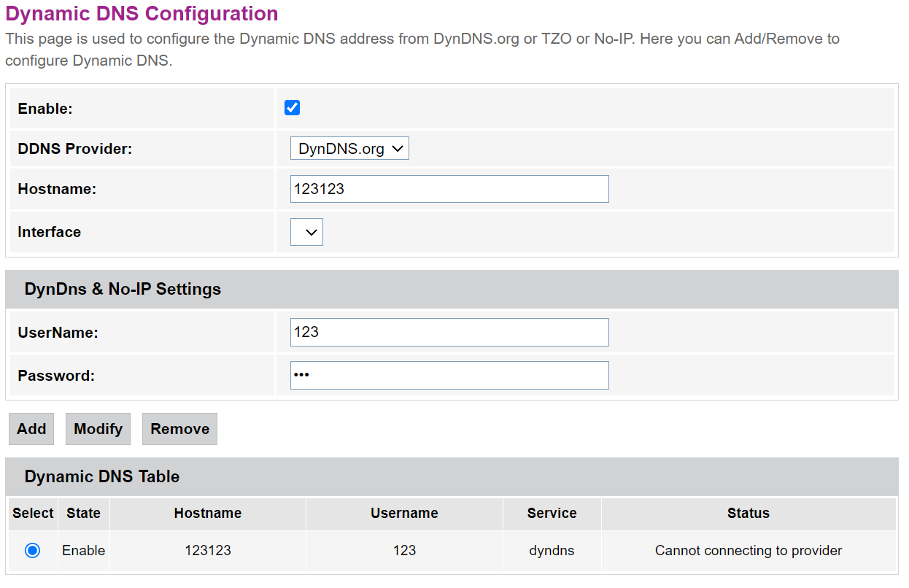Image resolution: width=909 pixels, height=588 pixels.
Task: Click the Hostname column header in table
Action: [x=207, y=514]
